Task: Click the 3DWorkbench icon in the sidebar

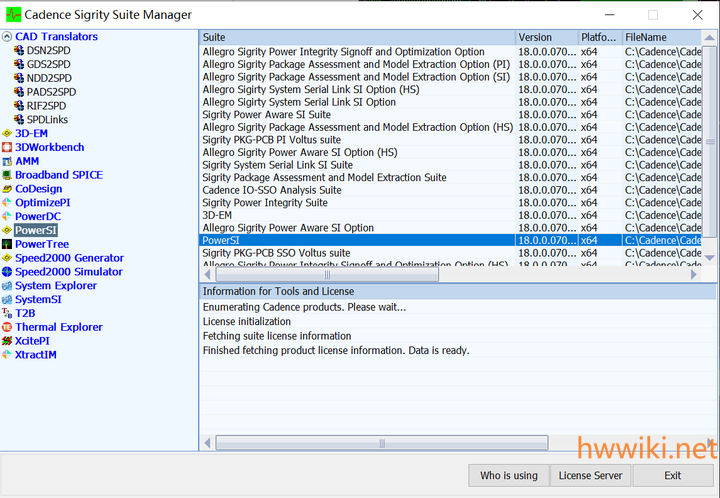Action: [7, 147]
